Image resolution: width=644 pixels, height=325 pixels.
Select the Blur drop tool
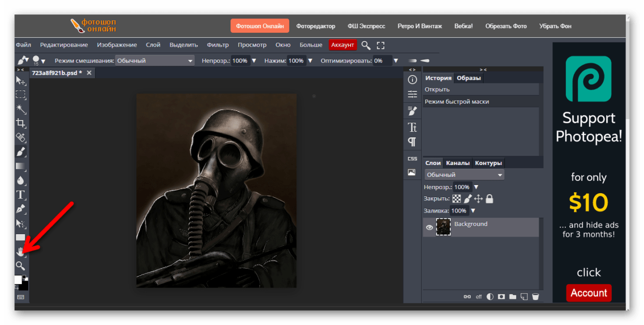pos(20,180)
